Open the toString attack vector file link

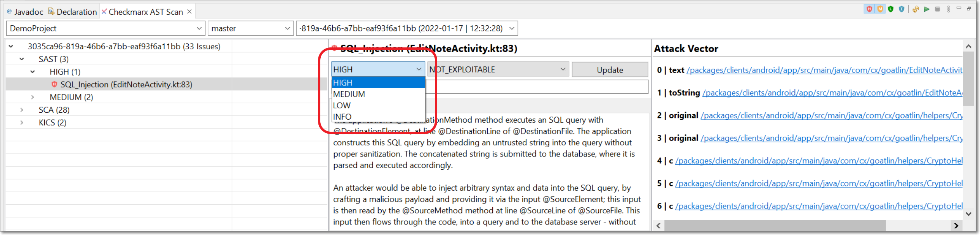point(832,93)
